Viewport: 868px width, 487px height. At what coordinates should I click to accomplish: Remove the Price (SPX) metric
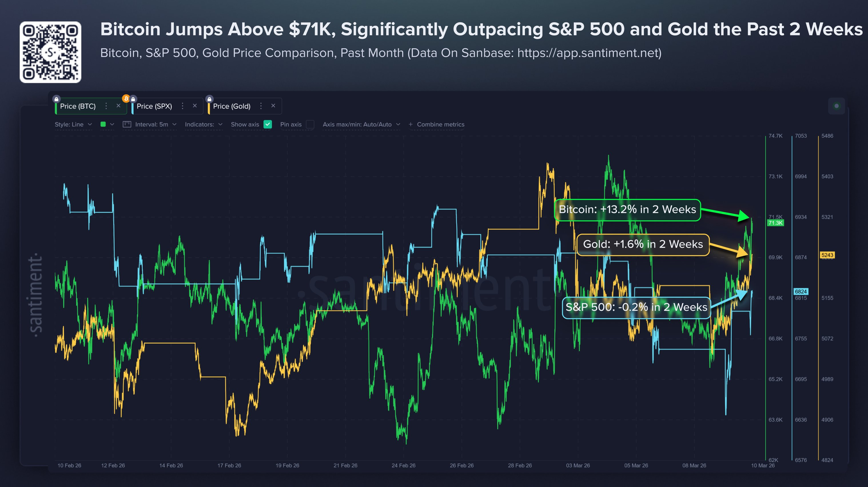coord(195,106)
